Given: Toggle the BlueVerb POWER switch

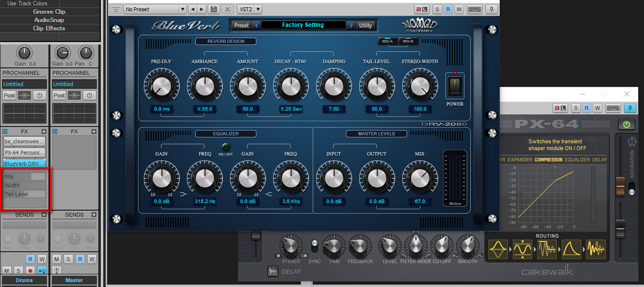Looking at the screenshot, I should (x=455, y=87).
